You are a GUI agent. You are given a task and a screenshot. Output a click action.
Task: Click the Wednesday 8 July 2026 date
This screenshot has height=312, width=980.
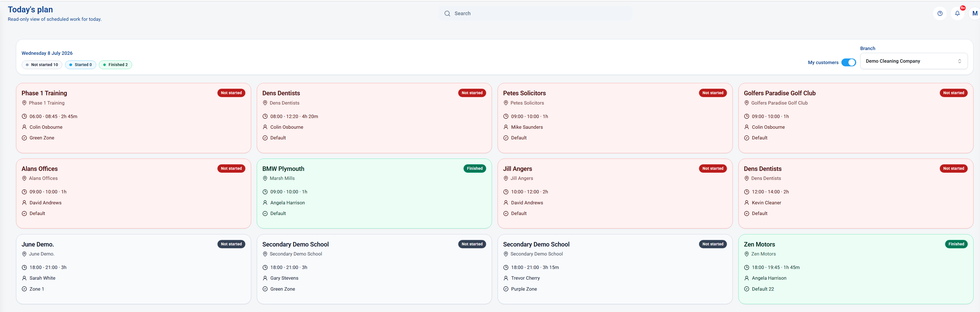pyautogui.click(x=47, y=53)
